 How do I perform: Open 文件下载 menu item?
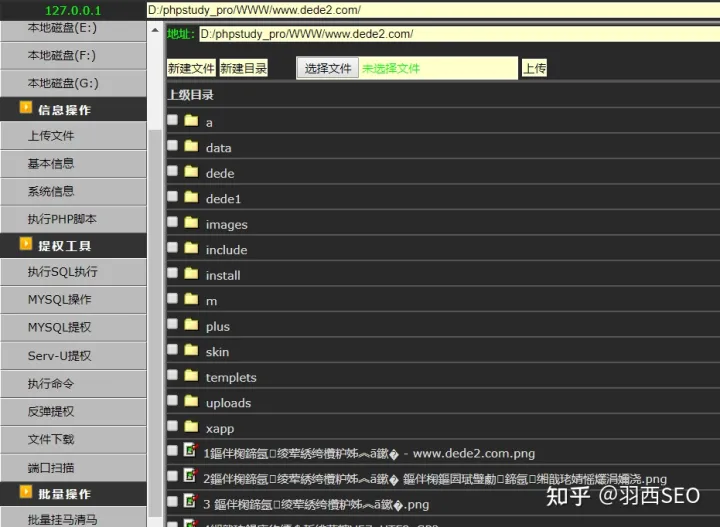(73, 440)
